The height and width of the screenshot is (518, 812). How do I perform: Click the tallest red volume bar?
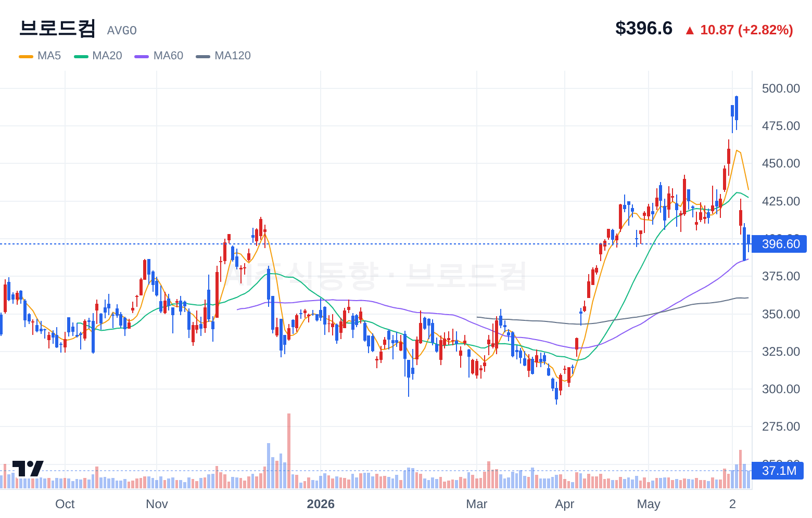tap(289, 451)
